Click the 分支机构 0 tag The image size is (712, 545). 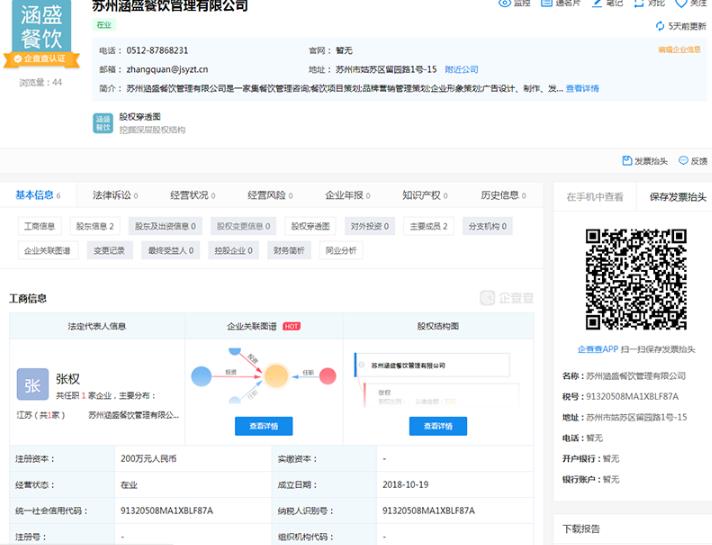pos(488,226)
